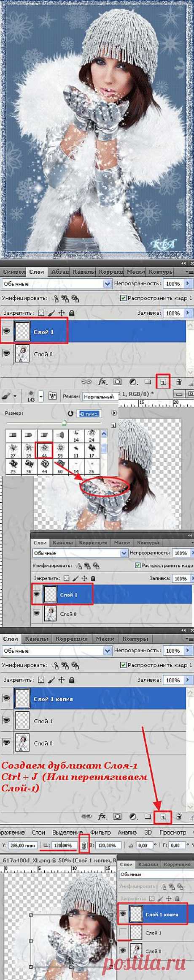Screen dimensions: 194x980
Task: Toggle the aspect ratio link between Ш and В
Action: tap(84, 845)
